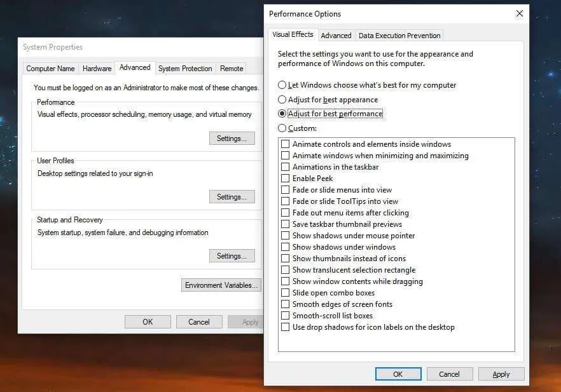
Task: Enable drop shadows for icon labels
Action: pos(285,327)
